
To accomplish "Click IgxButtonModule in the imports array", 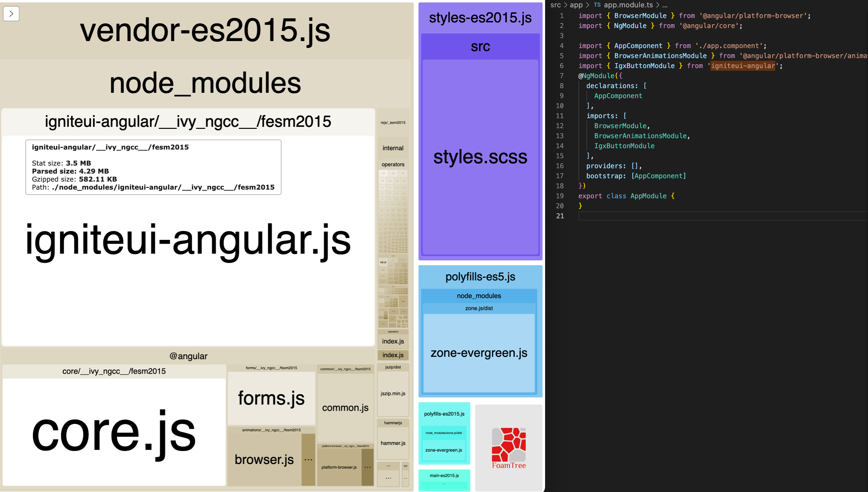I will (x=624, y=146).
